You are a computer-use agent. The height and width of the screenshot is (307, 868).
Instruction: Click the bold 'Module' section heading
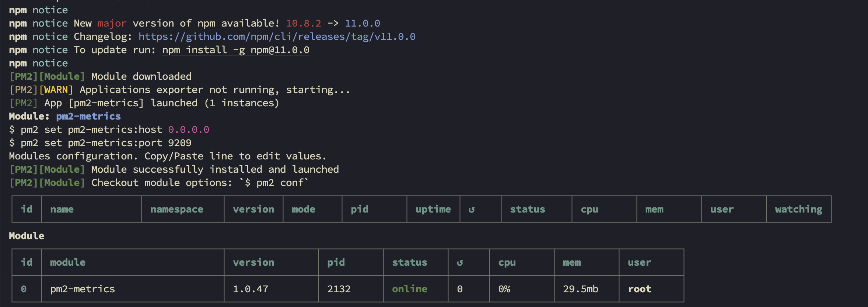click(27, 236)
